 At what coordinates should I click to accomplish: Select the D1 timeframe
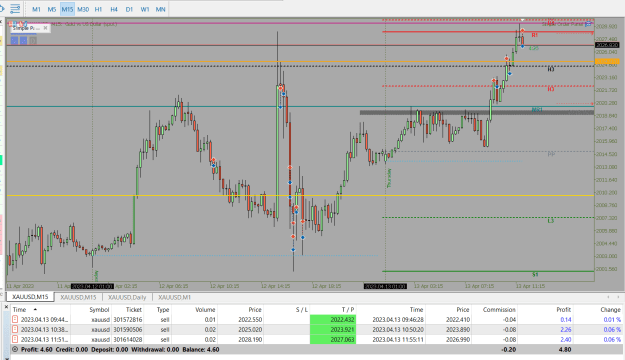pyautogui.click(x=129, y=9)
